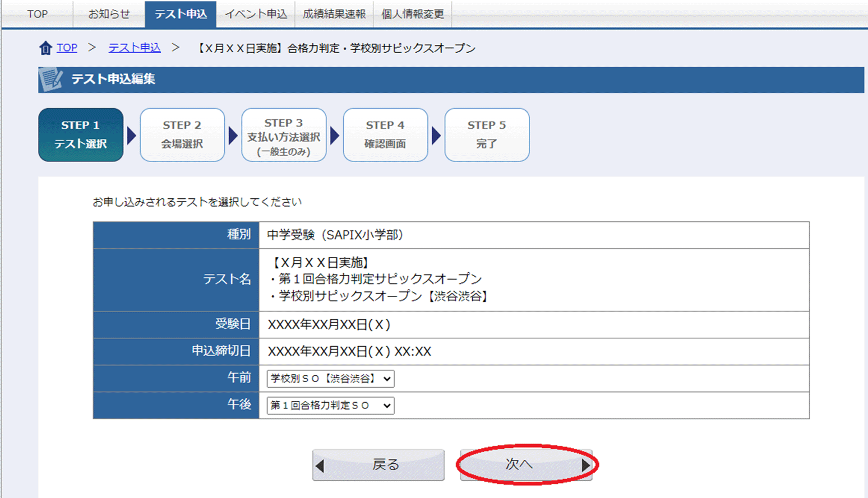Click the 申込締切日 row label
Image resolution: width=868 pixels, height=498 pixels.
[x=221, y=351]
